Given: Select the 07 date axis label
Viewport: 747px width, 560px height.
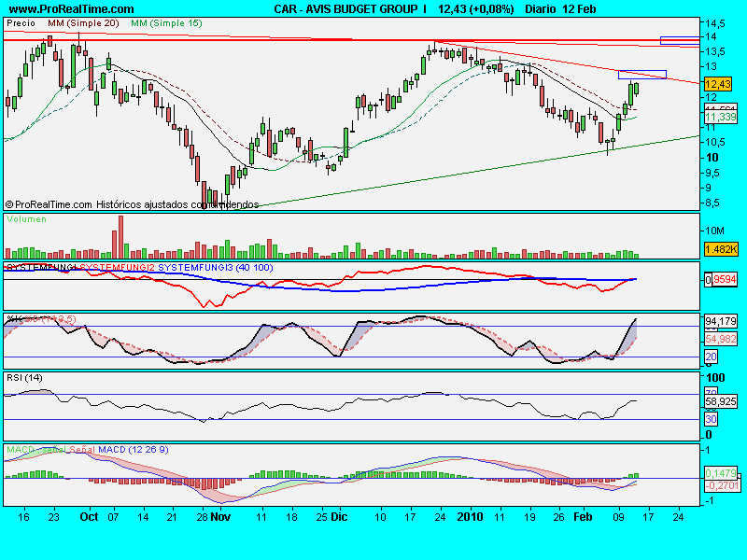Looking at the screenshot, I should [113, 517].
